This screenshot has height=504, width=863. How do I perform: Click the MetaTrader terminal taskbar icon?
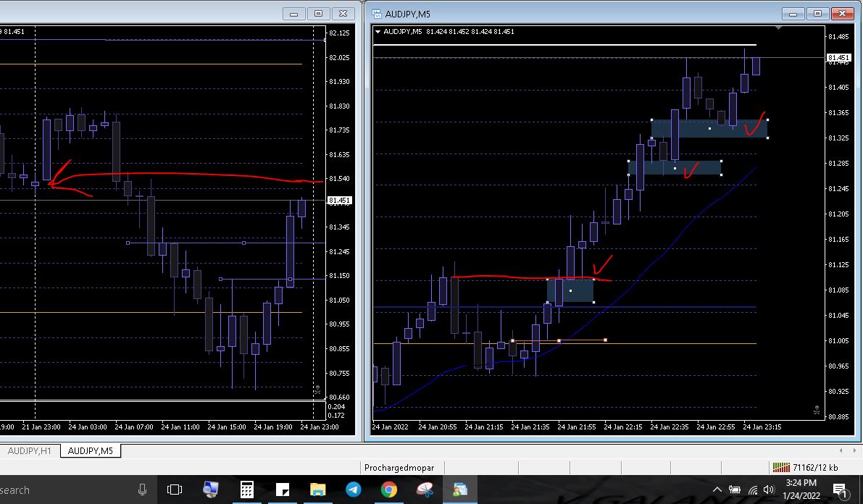[460, 490]
